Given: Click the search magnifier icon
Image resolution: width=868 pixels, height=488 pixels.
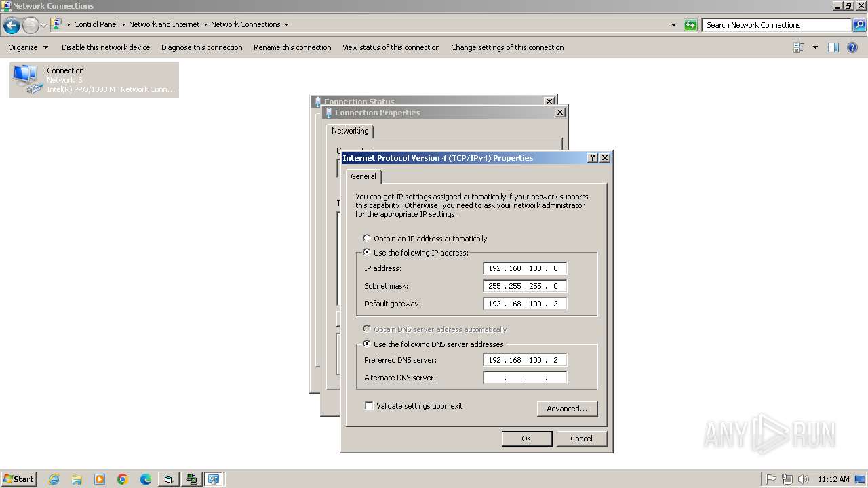Looking at the screenshot, I should click(x=859, y=25).
